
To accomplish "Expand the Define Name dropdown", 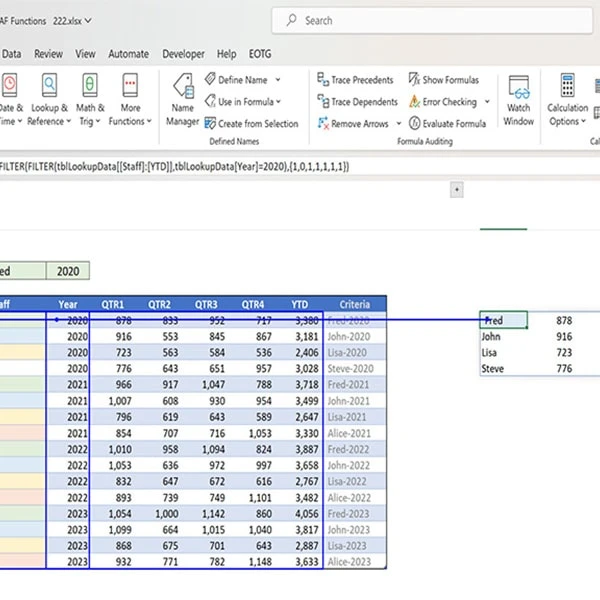I will click(278, 80).
